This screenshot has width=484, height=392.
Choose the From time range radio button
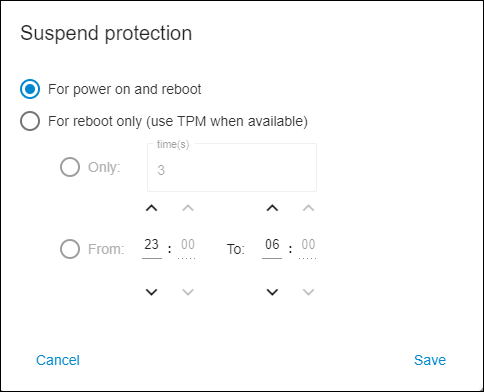point(70,249)
